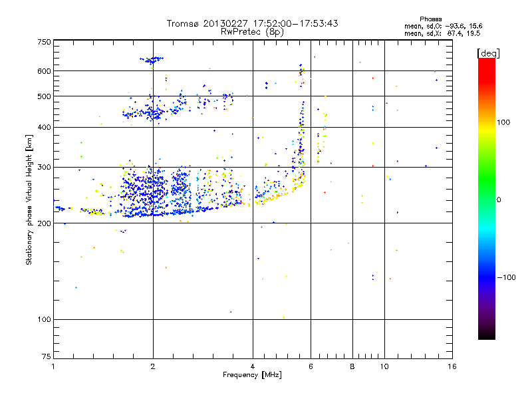Click the x-axis '16' tick label
The image size is (532, 399).
coord(452,366)
